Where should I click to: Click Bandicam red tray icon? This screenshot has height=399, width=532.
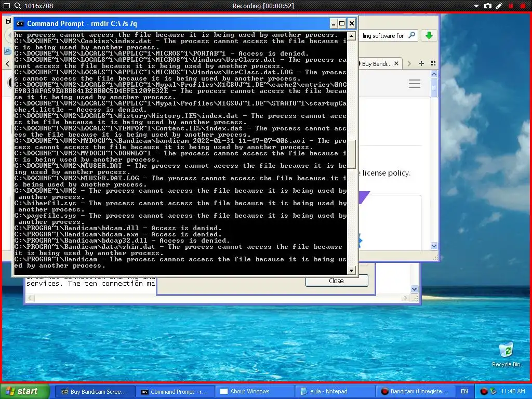tap(484, 391)
